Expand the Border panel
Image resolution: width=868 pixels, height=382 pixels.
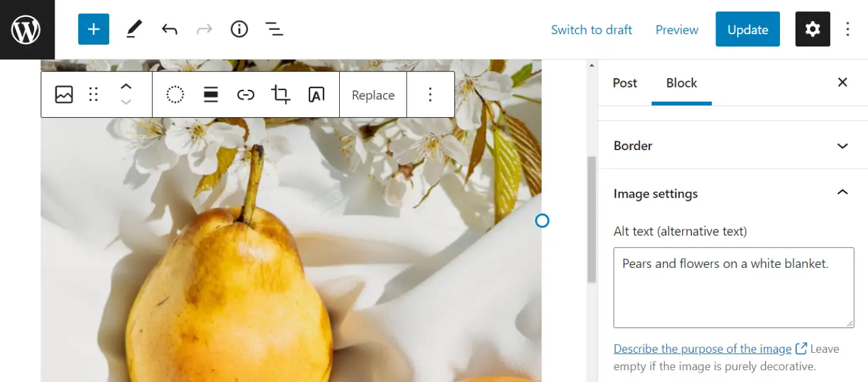click(x=732, y=146)
